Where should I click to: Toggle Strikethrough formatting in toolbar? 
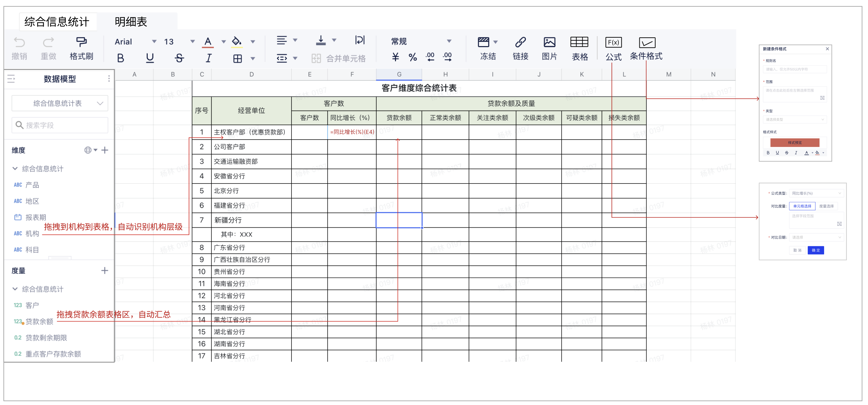179,58
